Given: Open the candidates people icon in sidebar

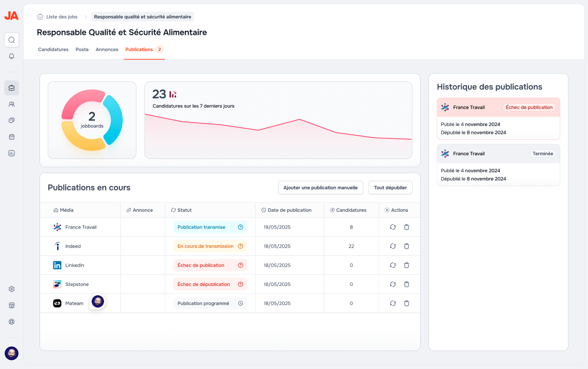Looking at the screenshot, I should tap(12, 104).
